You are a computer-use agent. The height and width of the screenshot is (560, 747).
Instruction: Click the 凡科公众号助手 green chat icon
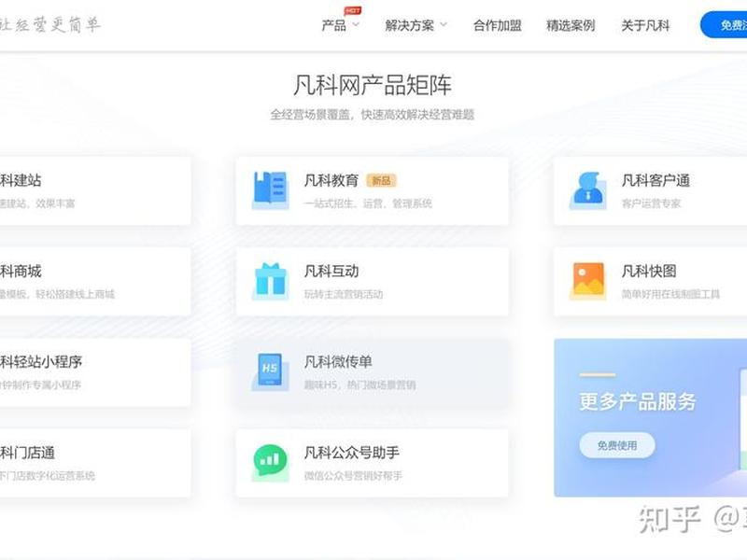[x=270, y=463]
